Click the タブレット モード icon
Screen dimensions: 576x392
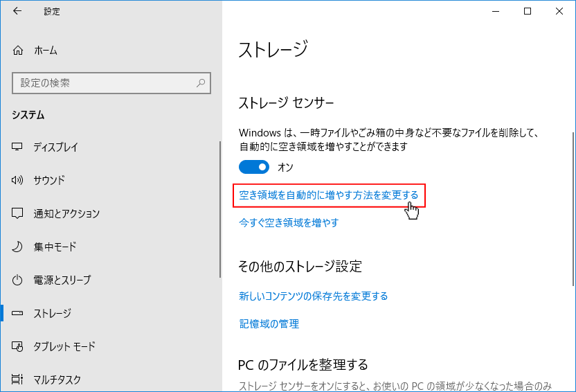[17, 346]
